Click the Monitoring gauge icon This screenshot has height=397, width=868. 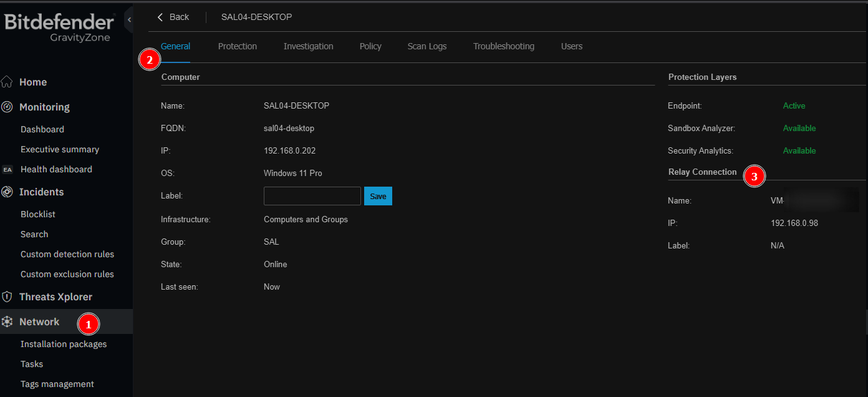[7, 107]
